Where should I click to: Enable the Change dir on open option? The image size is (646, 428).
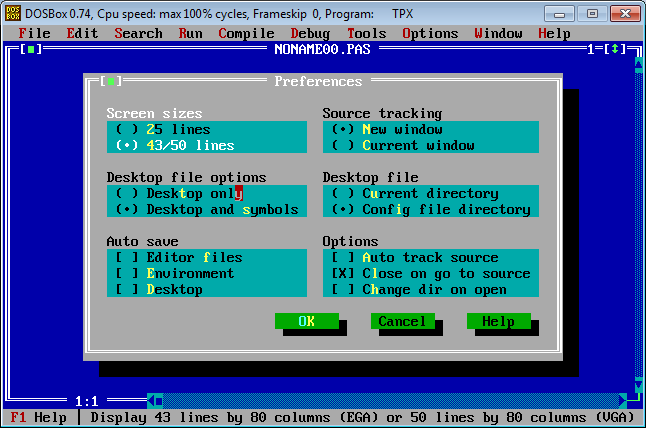pyautogui.click(x=343, y=289)
